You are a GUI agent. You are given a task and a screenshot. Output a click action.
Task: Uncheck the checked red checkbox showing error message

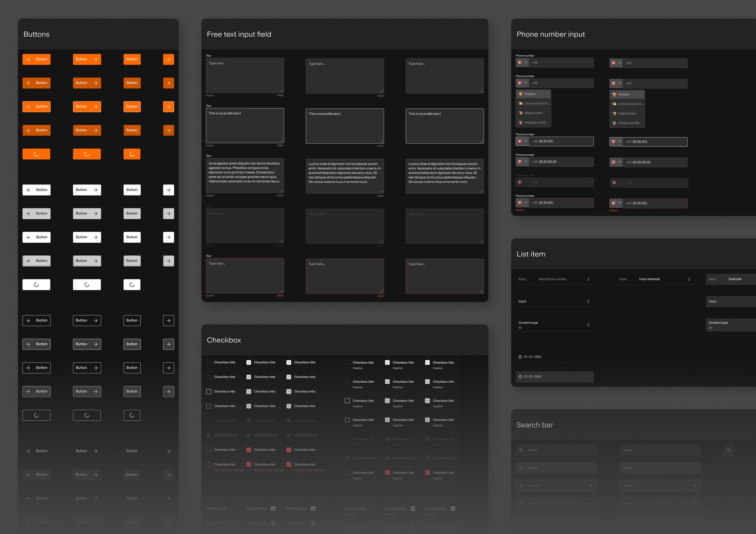pyautogui.click(x=249, y=465)
